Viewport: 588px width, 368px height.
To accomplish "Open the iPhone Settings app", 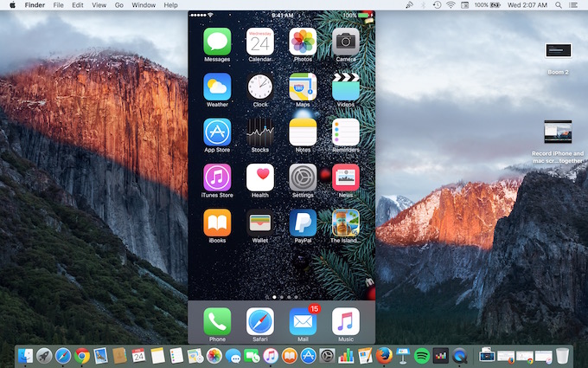I will [x=303, y=177].
